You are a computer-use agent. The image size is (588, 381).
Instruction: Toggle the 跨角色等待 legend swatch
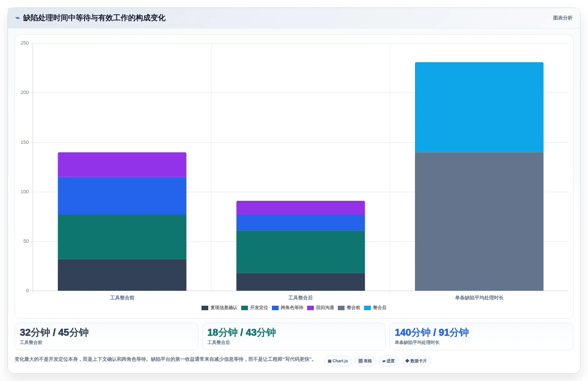pyautogui.click(x=275, y=308)
